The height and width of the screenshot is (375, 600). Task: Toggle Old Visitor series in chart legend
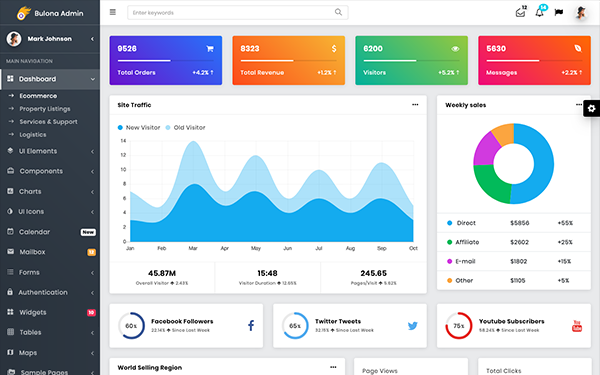click(x=186, y=127)
